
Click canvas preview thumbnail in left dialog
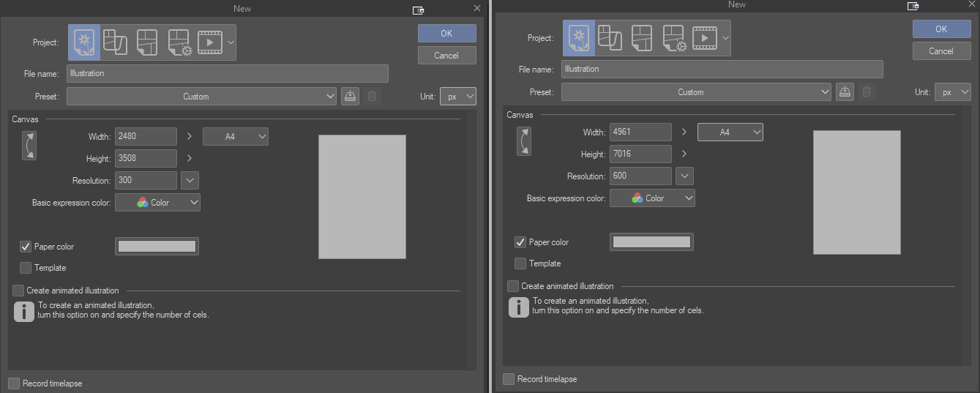coord(362,197)
